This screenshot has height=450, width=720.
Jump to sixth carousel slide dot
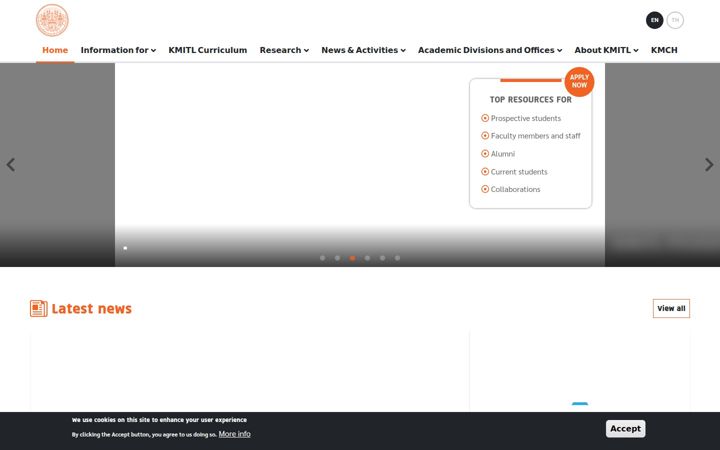397,258
